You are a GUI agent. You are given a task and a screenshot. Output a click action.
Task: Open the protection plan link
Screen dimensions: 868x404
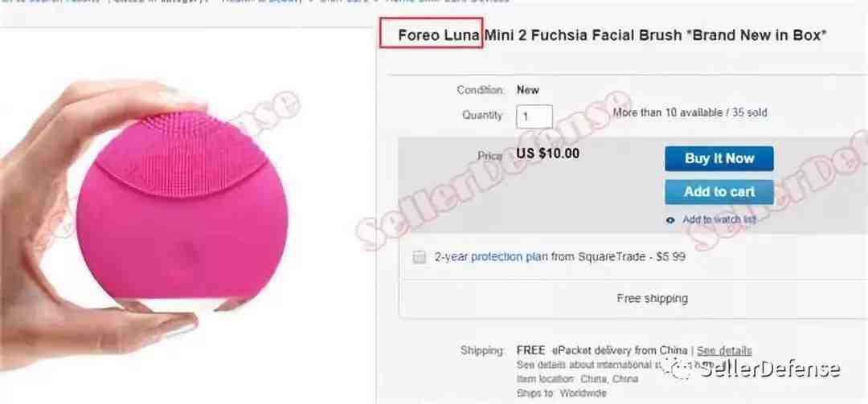tap(510, 257)
